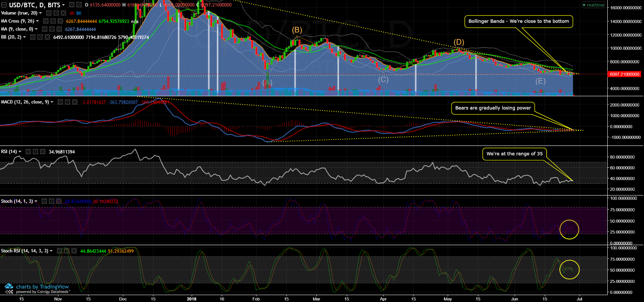Click the MA value 6267.84444444 in blue
Screen dimensions: 644x302
coord(81,29)
